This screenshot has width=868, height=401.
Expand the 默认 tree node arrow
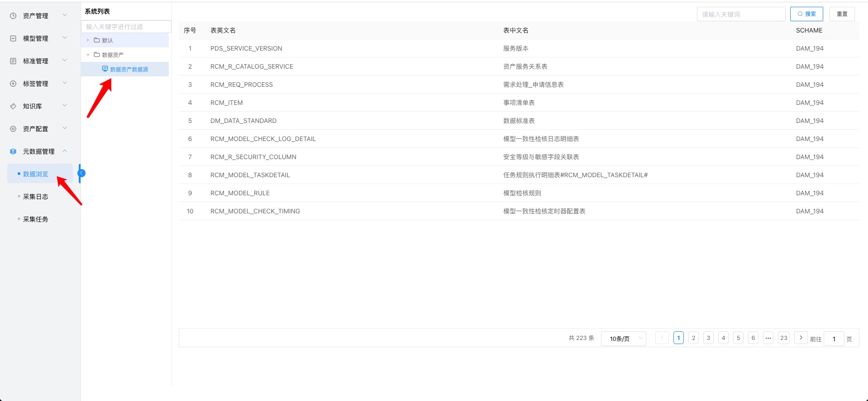(88, 40)
